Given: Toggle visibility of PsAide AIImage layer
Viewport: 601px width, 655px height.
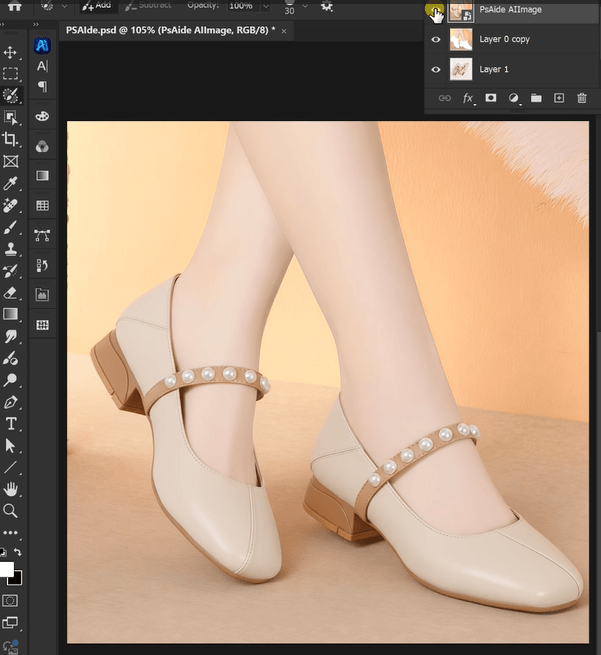Looking at the screenshot, I should point(435,12).
